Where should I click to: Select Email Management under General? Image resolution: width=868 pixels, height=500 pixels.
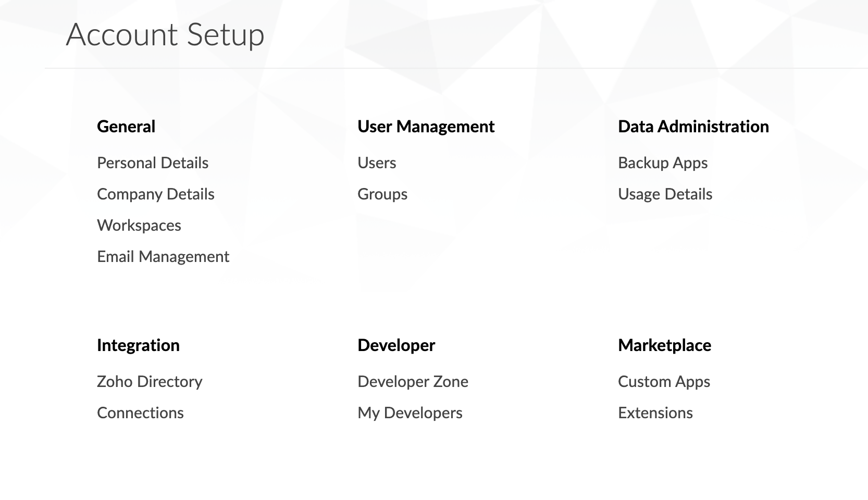click(163, 257)
